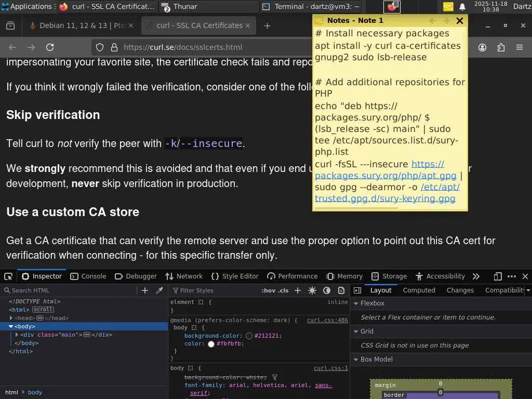The image size is (532, 399).
Task: Open the Network tab
Action: coord(184,276)
